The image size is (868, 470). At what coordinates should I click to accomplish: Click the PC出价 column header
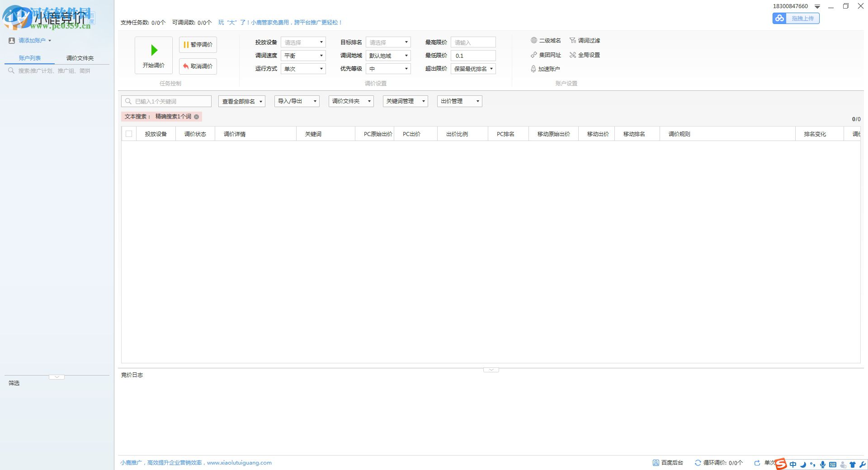(415, 134)
